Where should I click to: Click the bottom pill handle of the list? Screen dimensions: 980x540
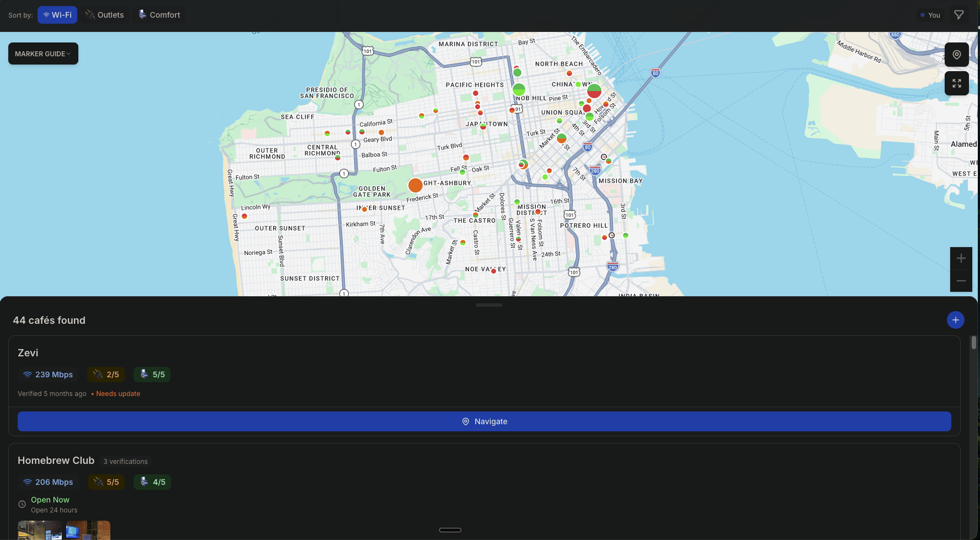450,530
